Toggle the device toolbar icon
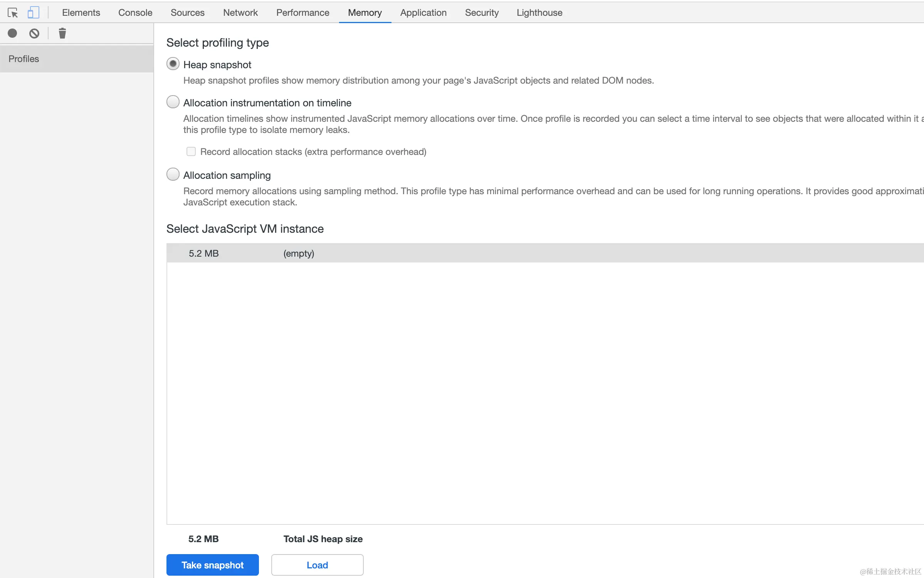The height and width of the screenshot is (578, 924). coord(34,13)
